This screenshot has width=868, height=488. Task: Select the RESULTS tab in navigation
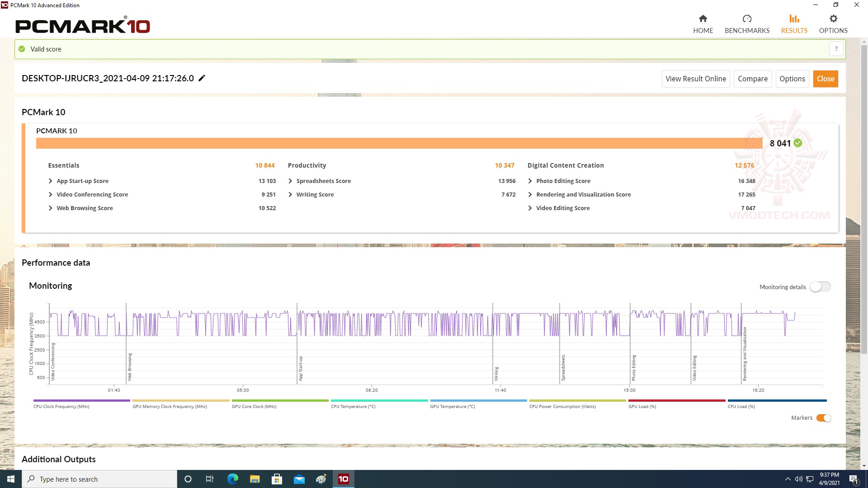point(793,24)
